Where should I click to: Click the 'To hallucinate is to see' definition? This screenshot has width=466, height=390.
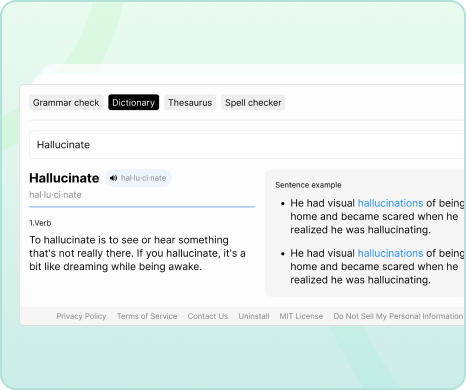[x=137, y=253]
